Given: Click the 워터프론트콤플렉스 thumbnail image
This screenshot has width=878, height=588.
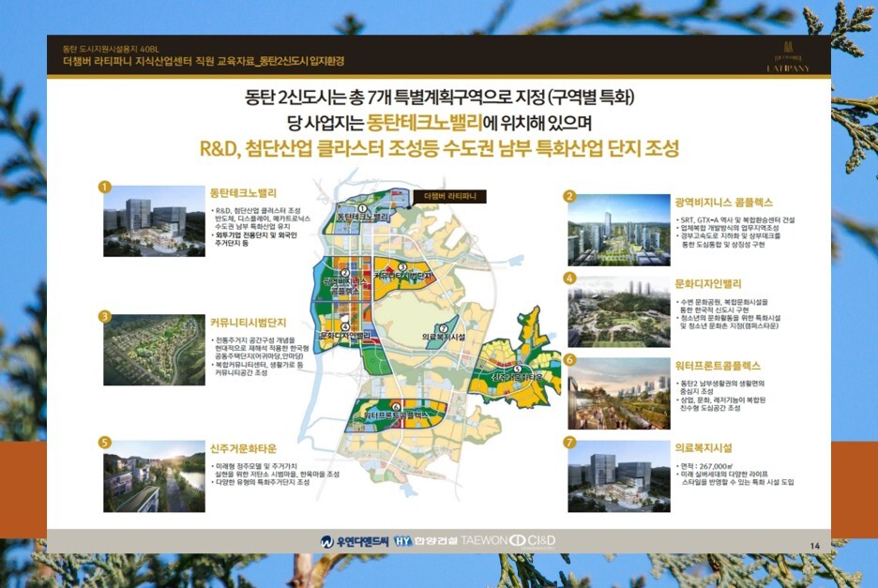Looking at the screenshot, I should 619,394.
